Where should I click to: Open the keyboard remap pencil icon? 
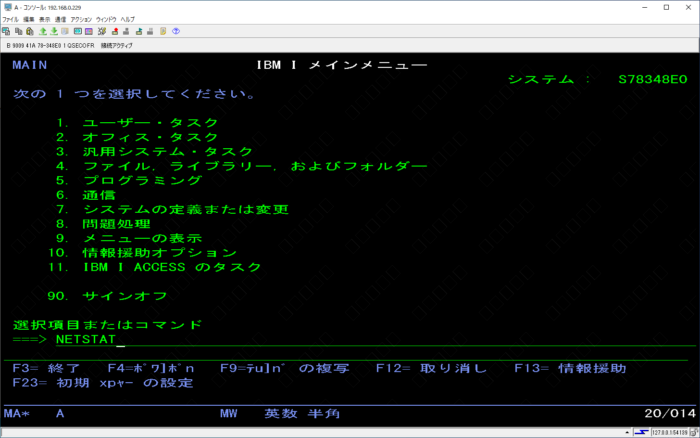[x=102, y=31]
